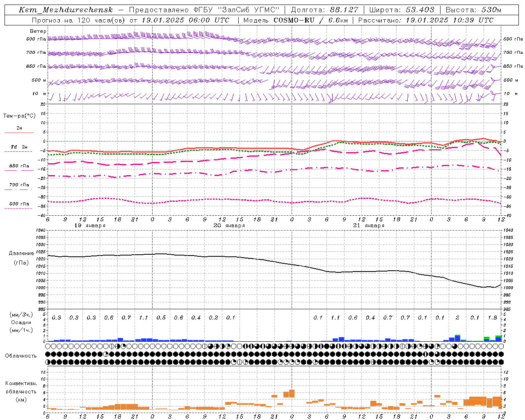The height and width of the screenshot is (420, 525).
Task: Click the '0.5' three-hour precipitation value
Action: tap(161, 318)
